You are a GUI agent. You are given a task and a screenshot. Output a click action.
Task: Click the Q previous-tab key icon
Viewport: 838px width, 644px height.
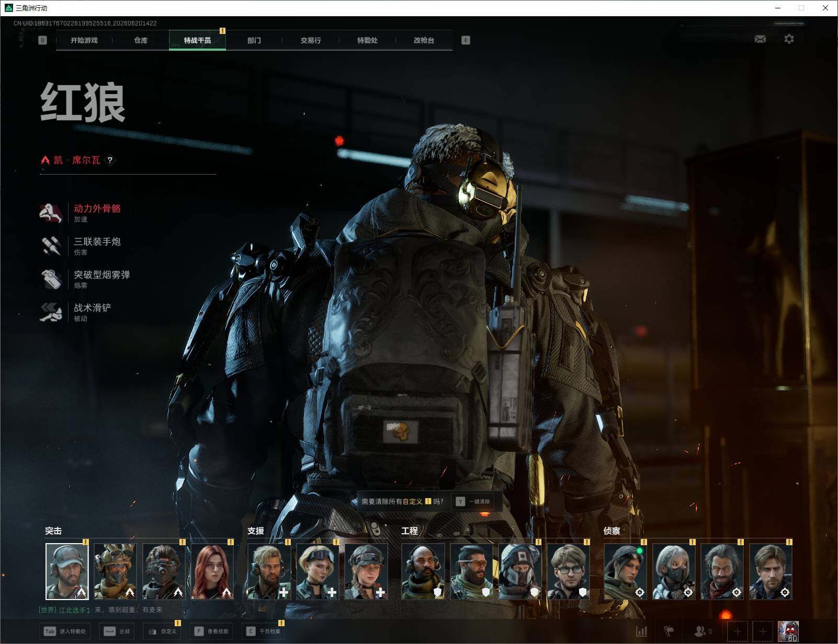(x=43, y=40)
